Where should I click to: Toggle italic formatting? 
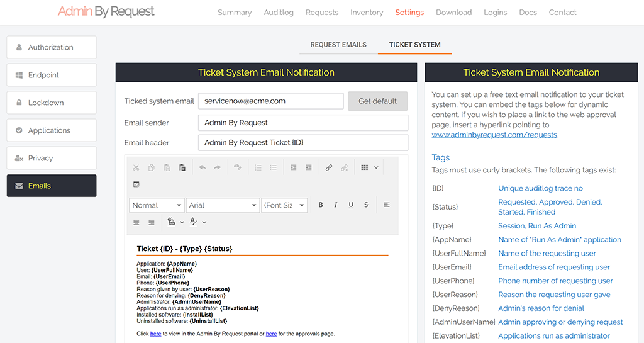(x=336, y=205)
